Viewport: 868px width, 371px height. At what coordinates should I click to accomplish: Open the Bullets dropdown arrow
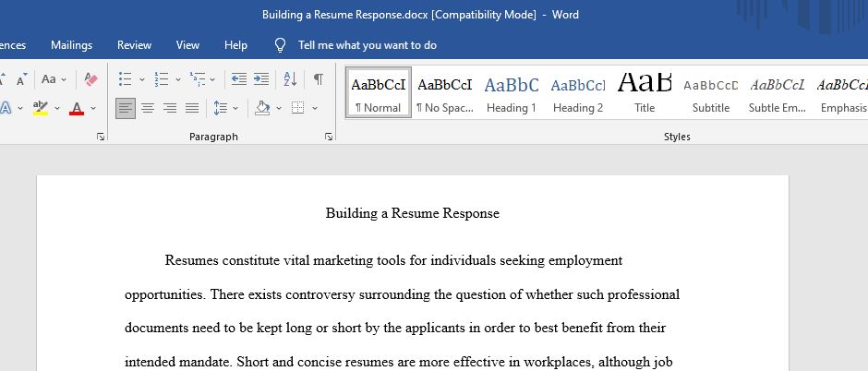point(141,79)
